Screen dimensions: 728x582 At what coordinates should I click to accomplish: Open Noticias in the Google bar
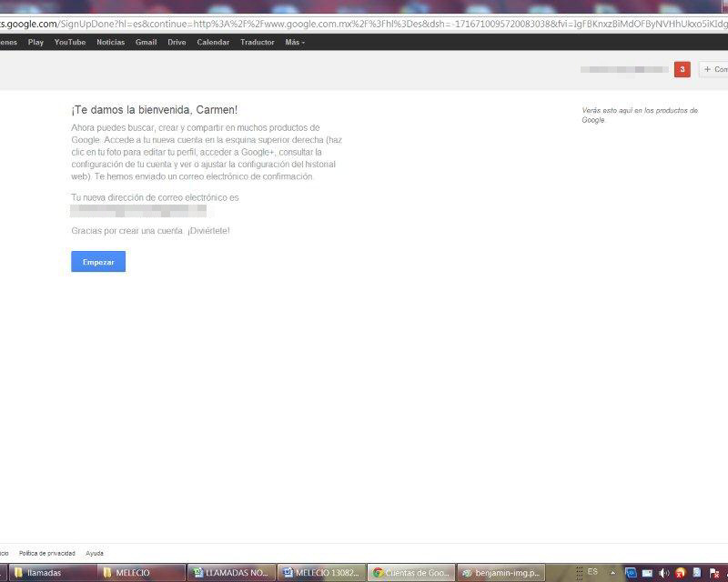pyautogui.click(x=110, y=42)
